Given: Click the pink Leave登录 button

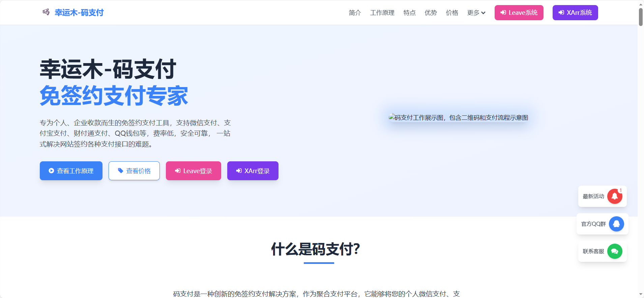Looking at the screenshot, I should click(x=194, y=171).
